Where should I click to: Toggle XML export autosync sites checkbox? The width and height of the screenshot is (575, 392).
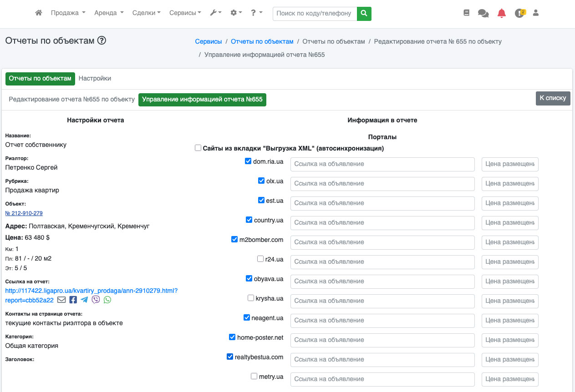(198, 148)
